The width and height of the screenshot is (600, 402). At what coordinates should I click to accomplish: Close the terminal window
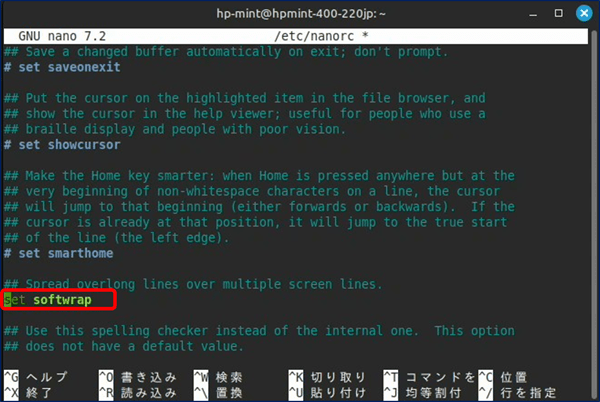[x=584, y=13]
